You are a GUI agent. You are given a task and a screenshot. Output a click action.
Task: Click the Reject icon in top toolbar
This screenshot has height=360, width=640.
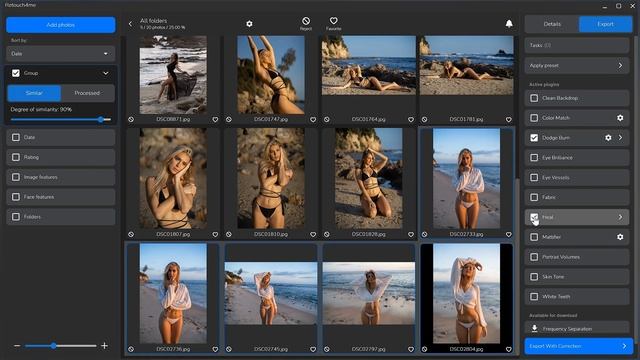click(306, 21)
